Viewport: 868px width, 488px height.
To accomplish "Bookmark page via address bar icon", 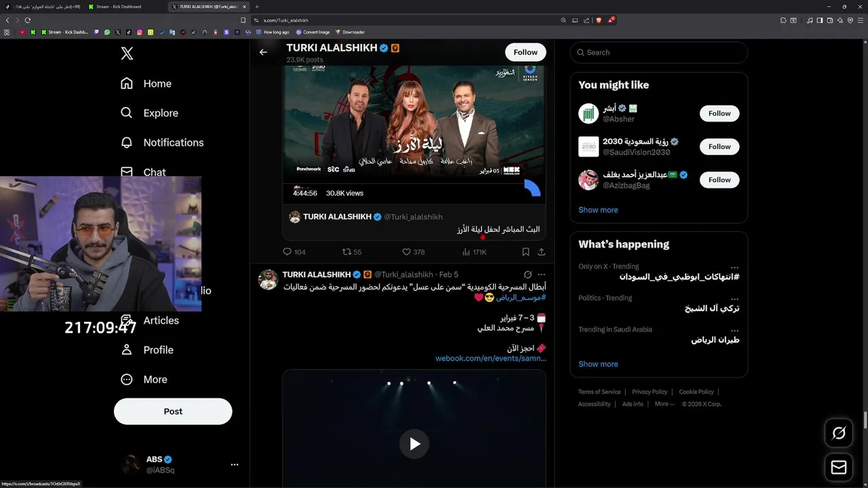I will [243, 20].
